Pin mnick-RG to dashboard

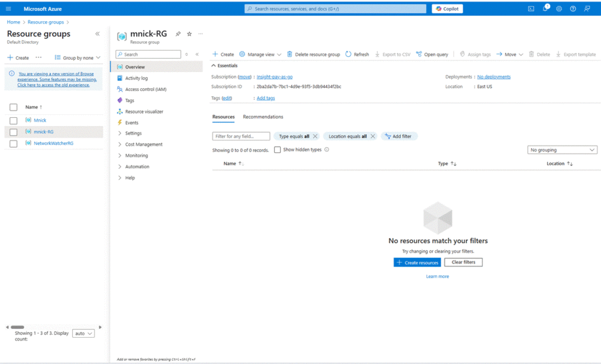pos(178,34)
